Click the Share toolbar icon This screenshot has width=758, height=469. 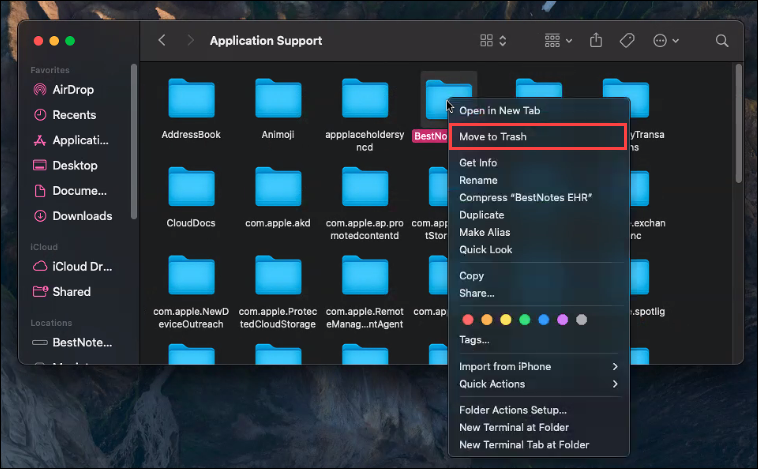pos(596,40)
